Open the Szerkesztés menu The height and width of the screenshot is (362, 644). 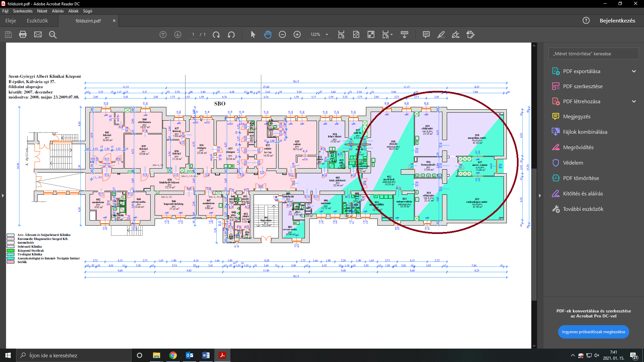[x=23, y=11]
